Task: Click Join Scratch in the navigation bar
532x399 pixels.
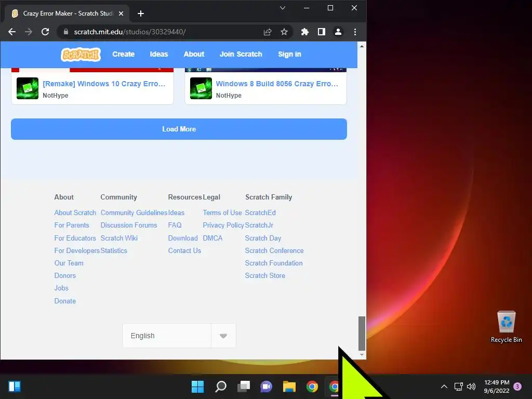Action: pyautogui.click(x=241, y=54)
